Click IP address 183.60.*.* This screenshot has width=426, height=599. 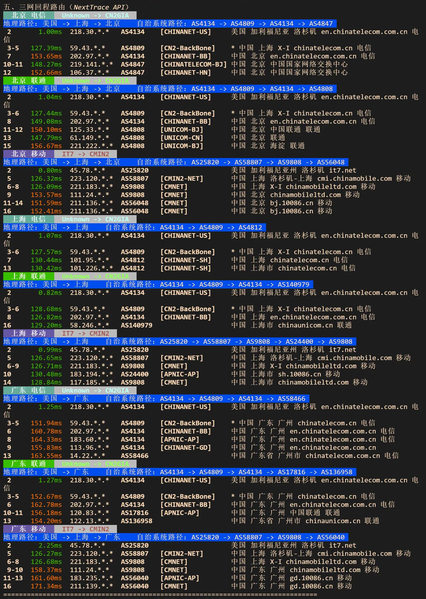click(89, 439)
